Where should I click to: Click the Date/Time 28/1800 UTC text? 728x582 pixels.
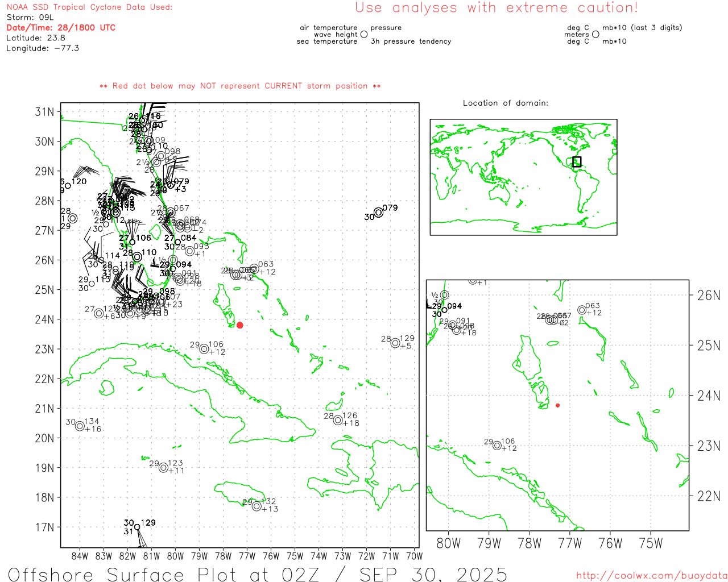[61, 27]
